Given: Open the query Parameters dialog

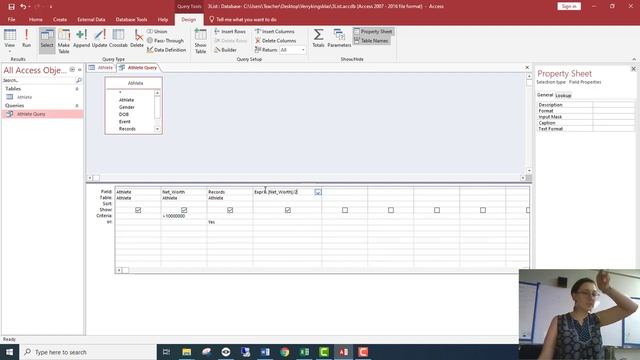Looking at the screenshot, I should tap(339, 38).
